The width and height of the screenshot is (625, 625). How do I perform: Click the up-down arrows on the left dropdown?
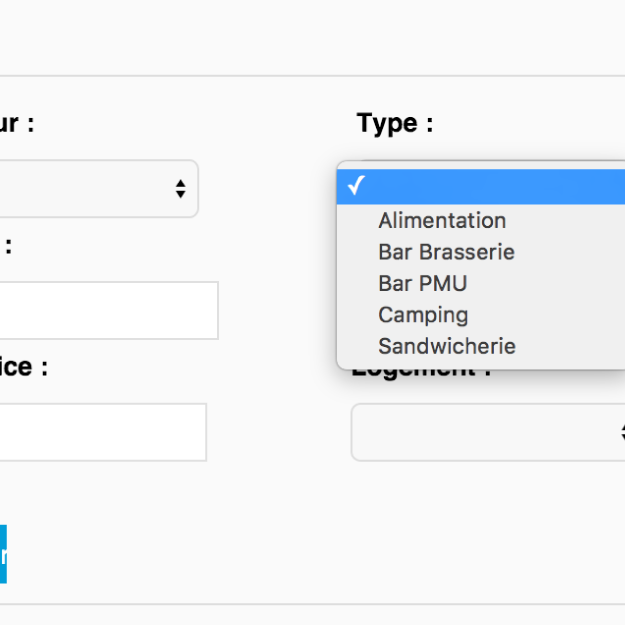point(180,189)
